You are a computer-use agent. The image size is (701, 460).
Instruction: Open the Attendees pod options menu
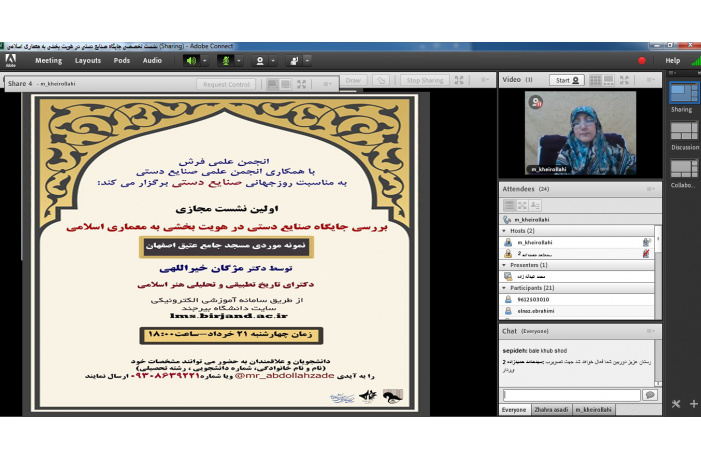pyautogui.click(x=650, y=189)
